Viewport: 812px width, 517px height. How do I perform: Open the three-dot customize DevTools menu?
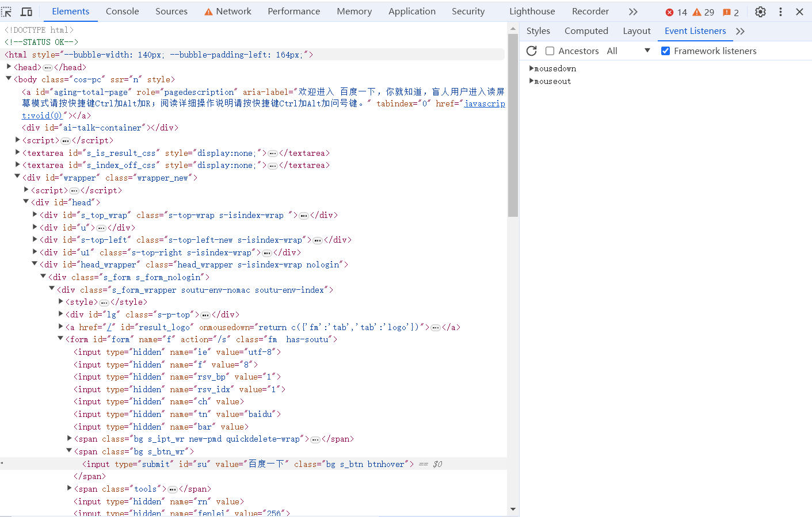point(780,12)
